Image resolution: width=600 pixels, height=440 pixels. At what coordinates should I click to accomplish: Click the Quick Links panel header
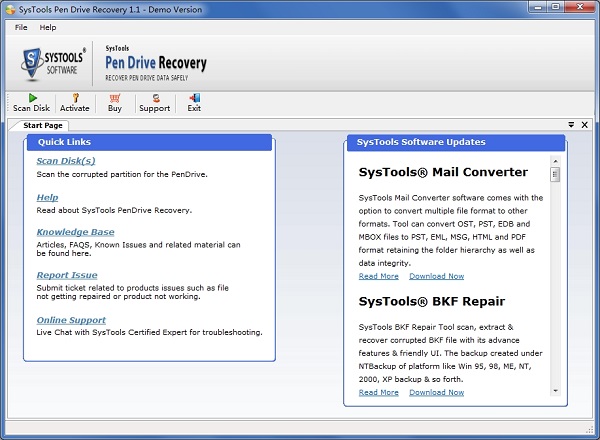(x=149, y=142)
